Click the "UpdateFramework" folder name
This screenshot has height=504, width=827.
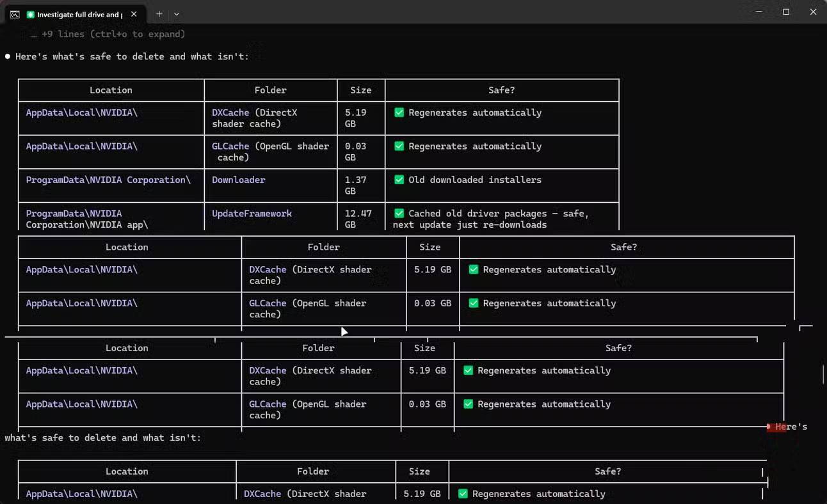[252, 214]
